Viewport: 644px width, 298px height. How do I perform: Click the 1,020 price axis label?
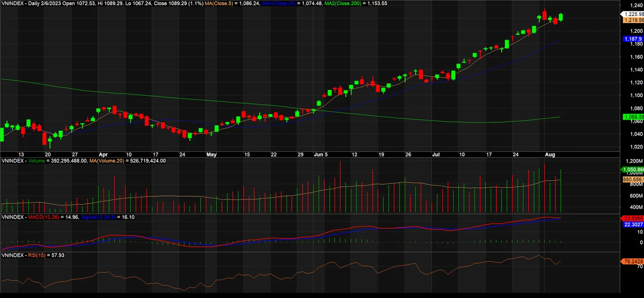click(x=635, y=146)
